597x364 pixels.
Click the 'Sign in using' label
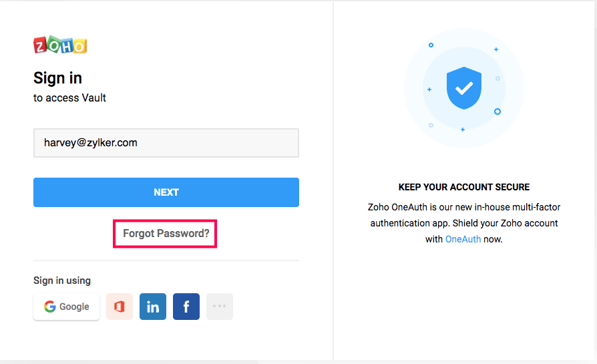(x=62, y=281)
